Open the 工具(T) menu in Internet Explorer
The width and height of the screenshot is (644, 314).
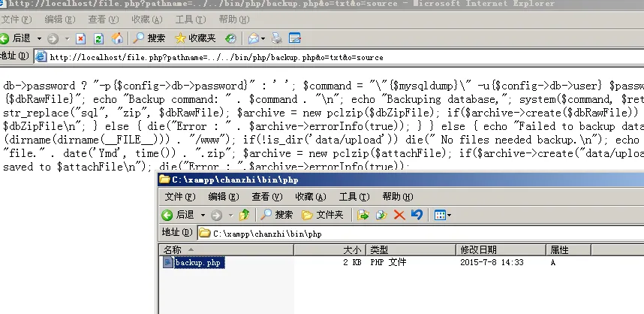(189, 19)
